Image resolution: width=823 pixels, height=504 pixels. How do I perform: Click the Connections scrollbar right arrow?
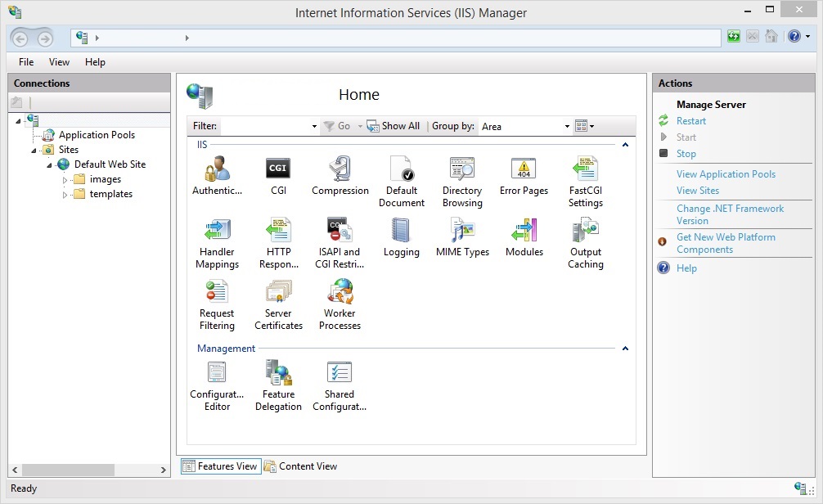[164, 470]
